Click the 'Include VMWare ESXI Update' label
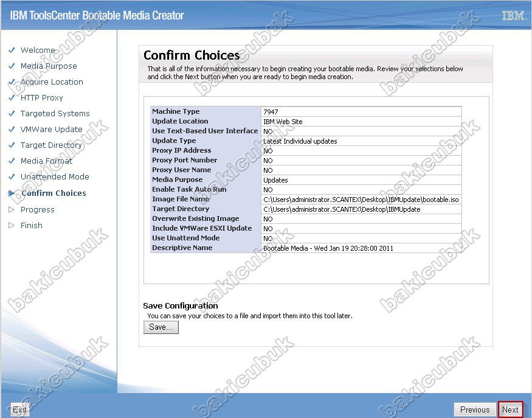Viewport: 532px width, 418px height. pos(202,228)
